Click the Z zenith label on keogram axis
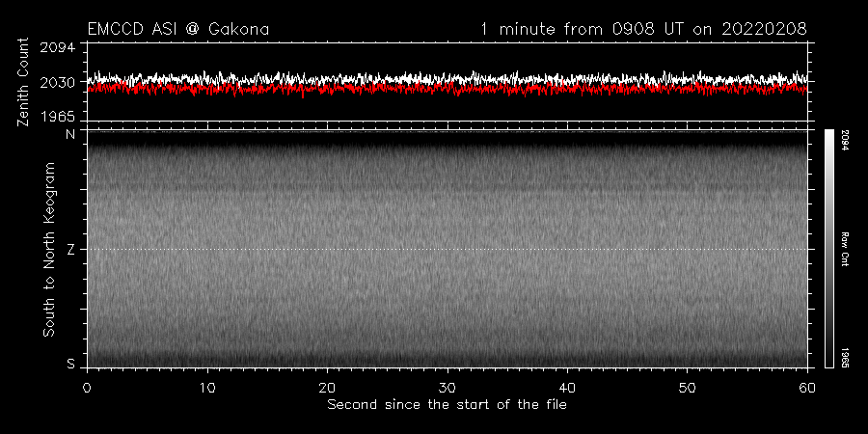Viewport: 868px width, 434px height. click(70, 249)
